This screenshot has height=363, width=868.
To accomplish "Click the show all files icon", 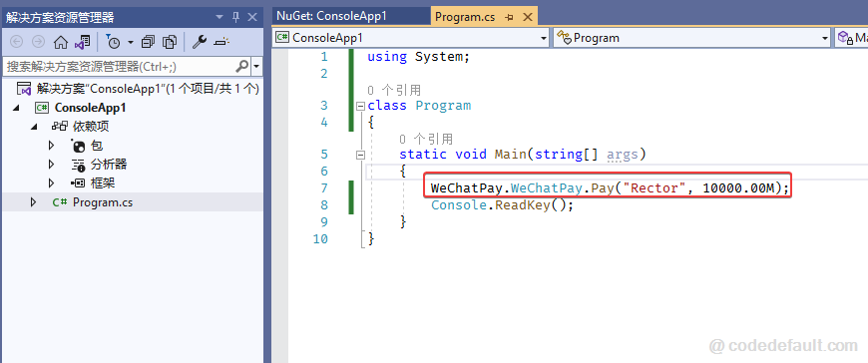I will 170,42.
